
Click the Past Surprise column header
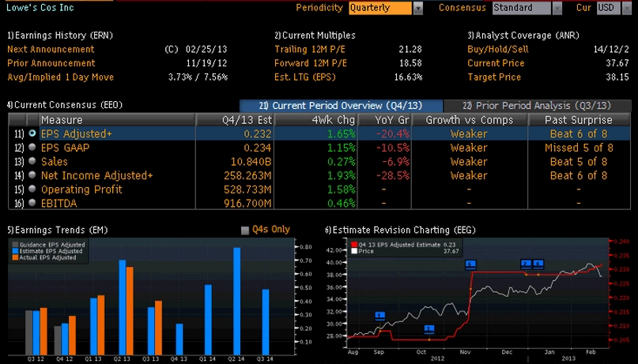pos(579,120)
